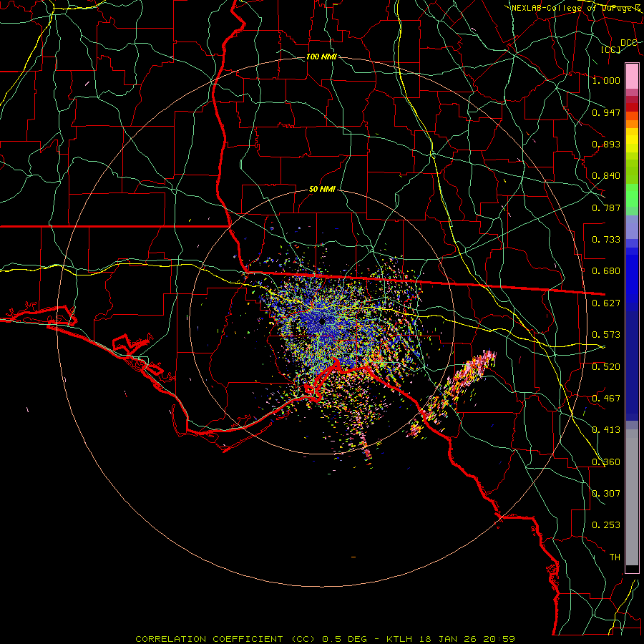Pick the lavender segment of the color bar
644x644 pixels.
(632, 227)
